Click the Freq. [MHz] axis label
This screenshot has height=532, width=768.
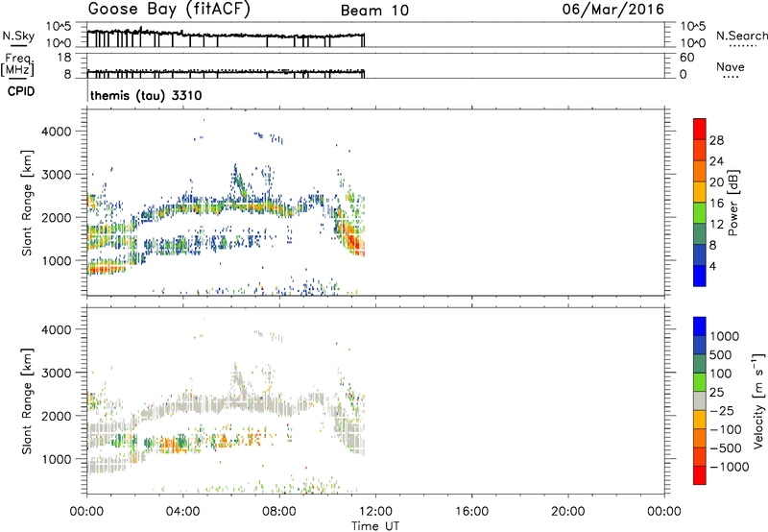coord(17,65)
